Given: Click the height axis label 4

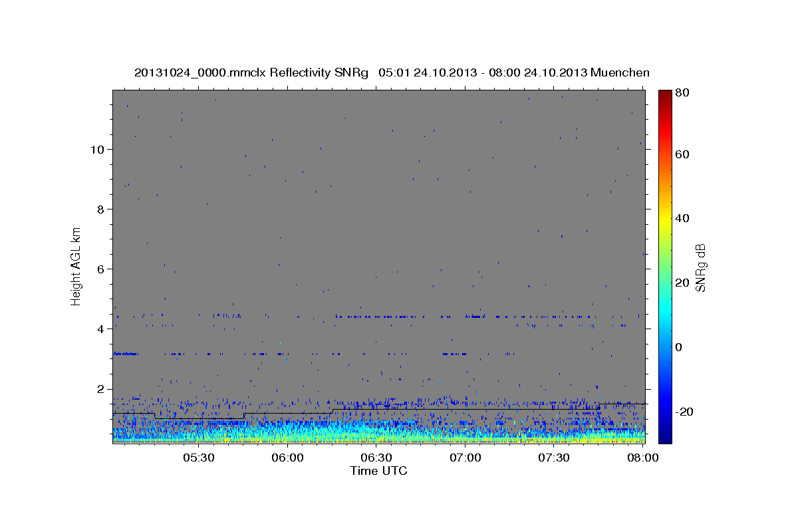Looking at the screenshot, I should 100,329.
